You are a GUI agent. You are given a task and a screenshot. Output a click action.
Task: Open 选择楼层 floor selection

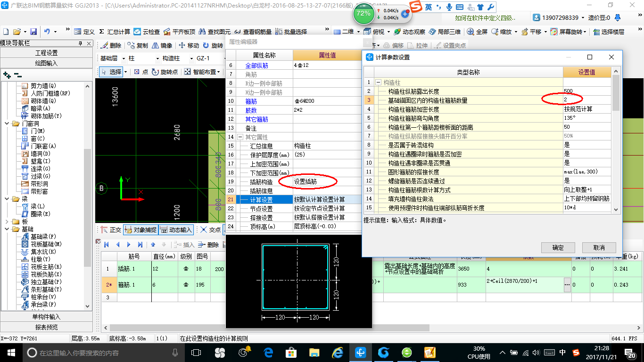(609, 32)
